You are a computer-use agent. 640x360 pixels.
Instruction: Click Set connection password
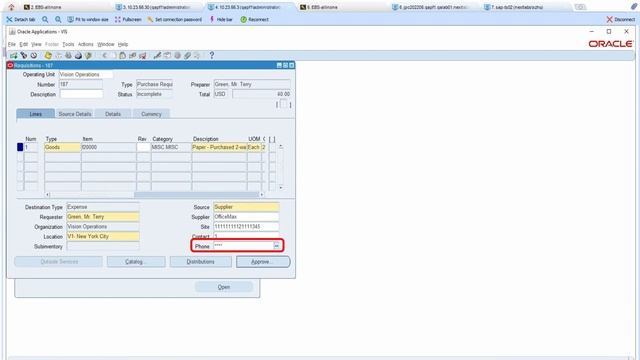175,19
